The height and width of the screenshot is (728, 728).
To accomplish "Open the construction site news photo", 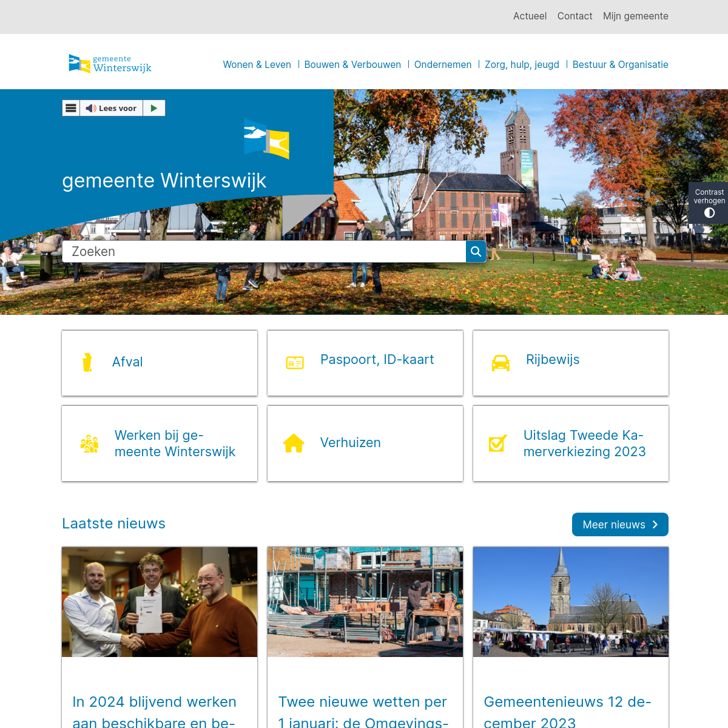I will pyautogui.click(x=365, y=602).
